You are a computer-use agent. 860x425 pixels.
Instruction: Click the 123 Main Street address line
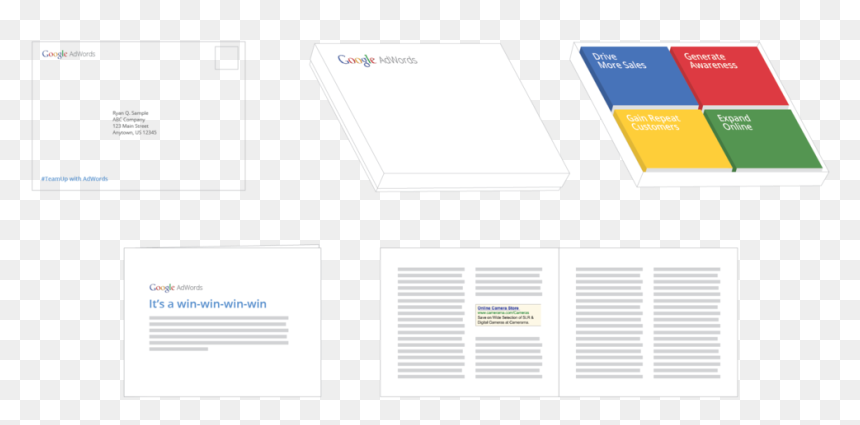click(x=131, y=126)
